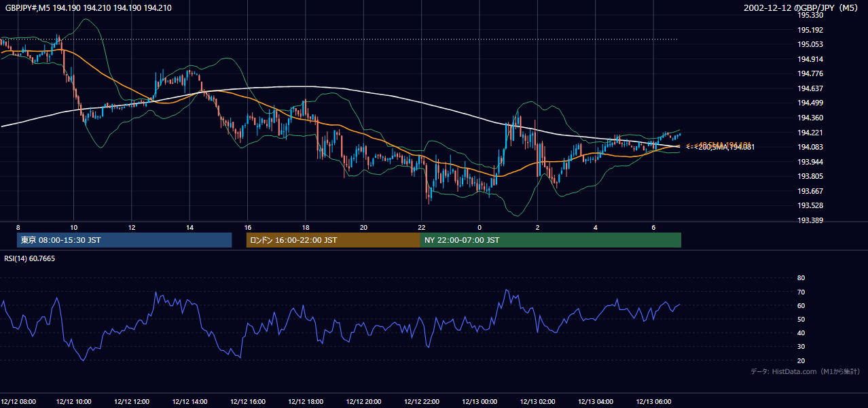Click hour tick '4' under price chart
Viewport: 868px width, 408px height.
pyautogui.click(x=596, y=228)
